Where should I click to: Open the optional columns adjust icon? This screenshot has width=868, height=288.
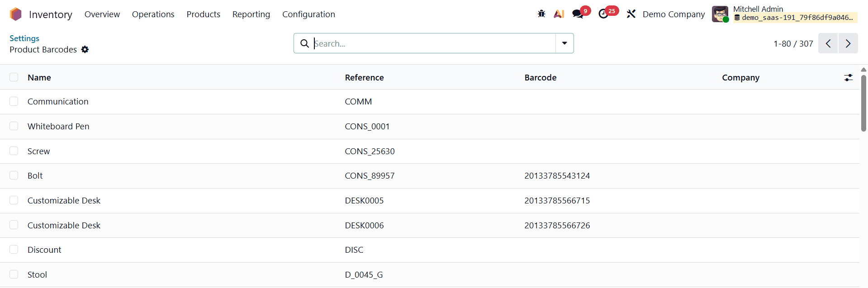point(849,78)
